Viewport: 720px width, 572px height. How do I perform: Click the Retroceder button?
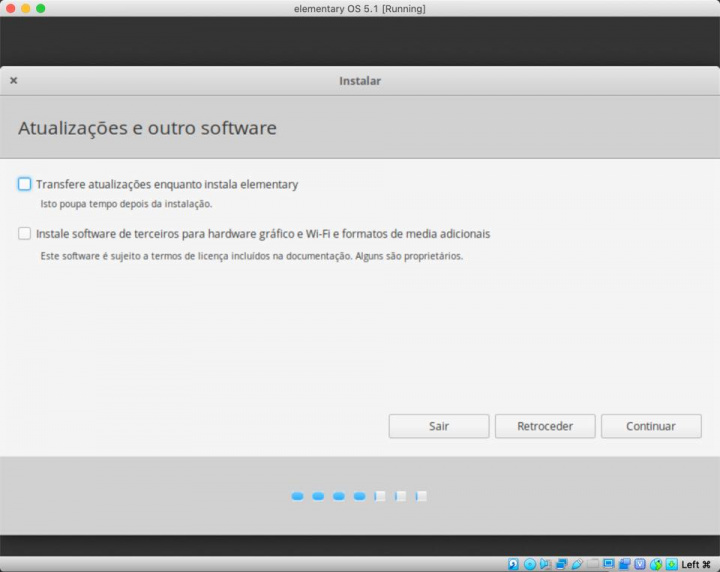pyautogui.click(x=545, y=426)
